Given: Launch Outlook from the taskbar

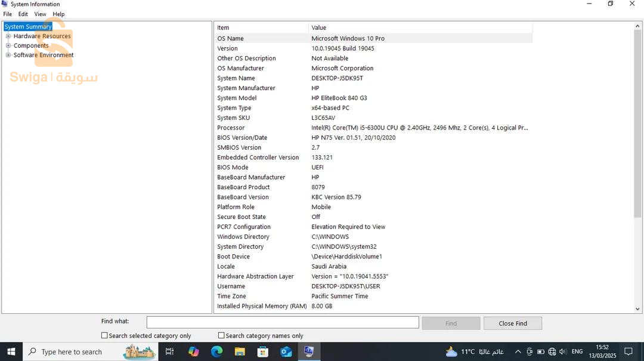Looking at the screenshot, I should tap(286, 351).
